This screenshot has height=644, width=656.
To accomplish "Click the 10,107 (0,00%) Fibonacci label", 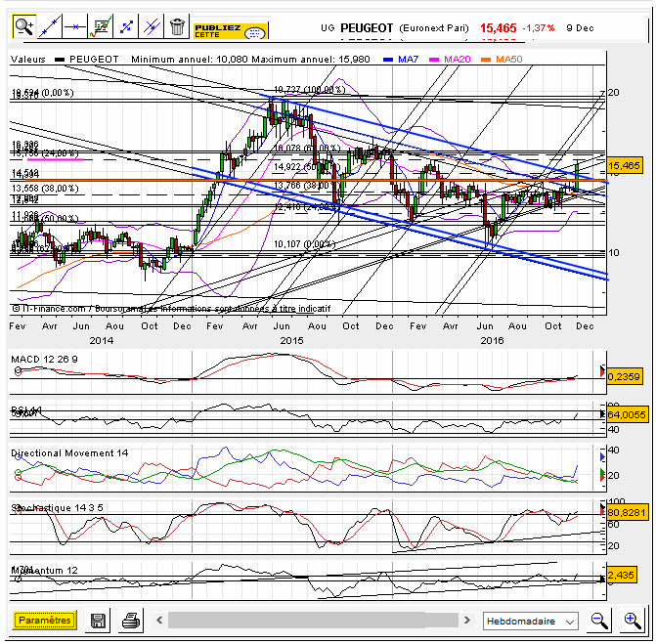I will click(305, 243).
